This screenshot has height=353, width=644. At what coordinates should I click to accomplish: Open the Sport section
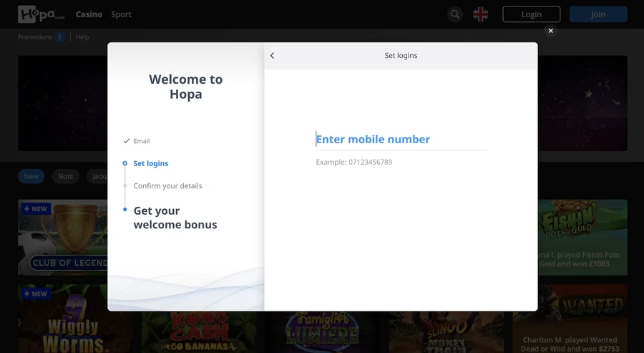click(121, 14)
